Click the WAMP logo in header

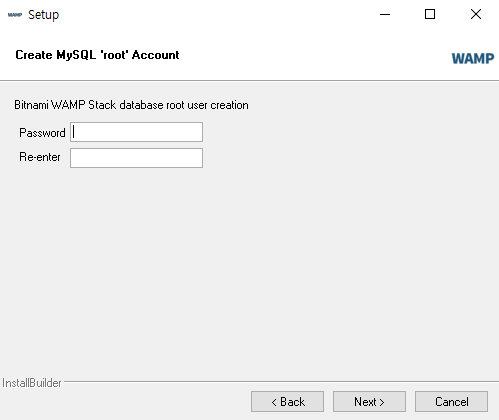473,58
